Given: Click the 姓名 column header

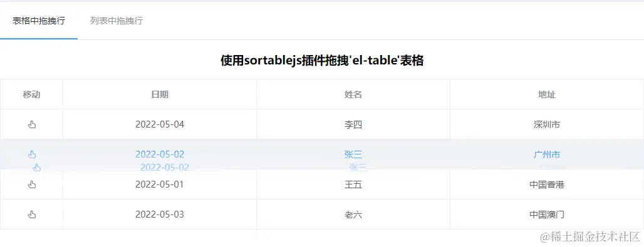Looking at the screenshot, I should 353,94.
